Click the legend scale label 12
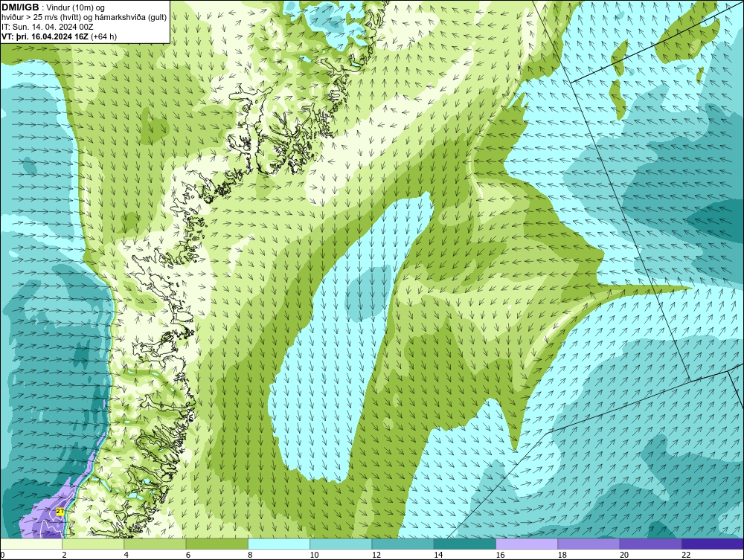 point(376,555)
